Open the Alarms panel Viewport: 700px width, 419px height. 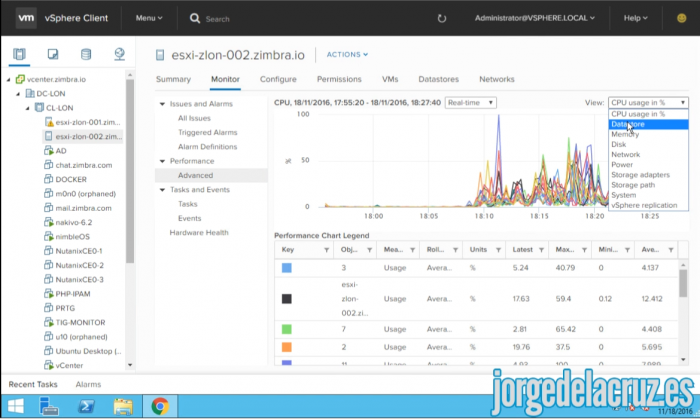(88, 384)
